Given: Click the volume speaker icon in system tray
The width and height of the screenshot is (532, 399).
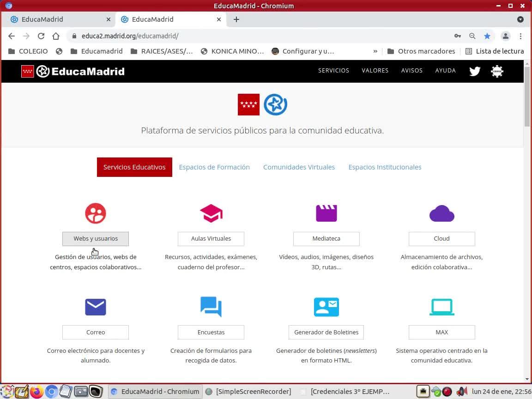Looking at the screenshot, I should point(462,392).
